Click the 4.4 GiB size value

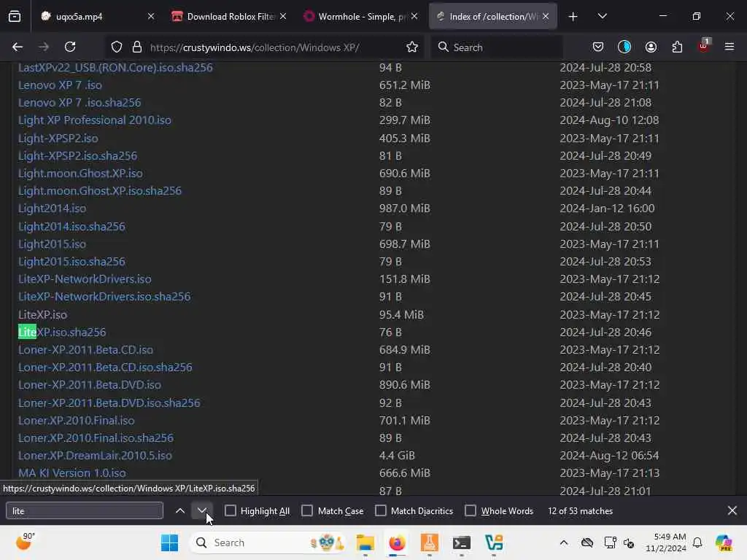[397, 455]
